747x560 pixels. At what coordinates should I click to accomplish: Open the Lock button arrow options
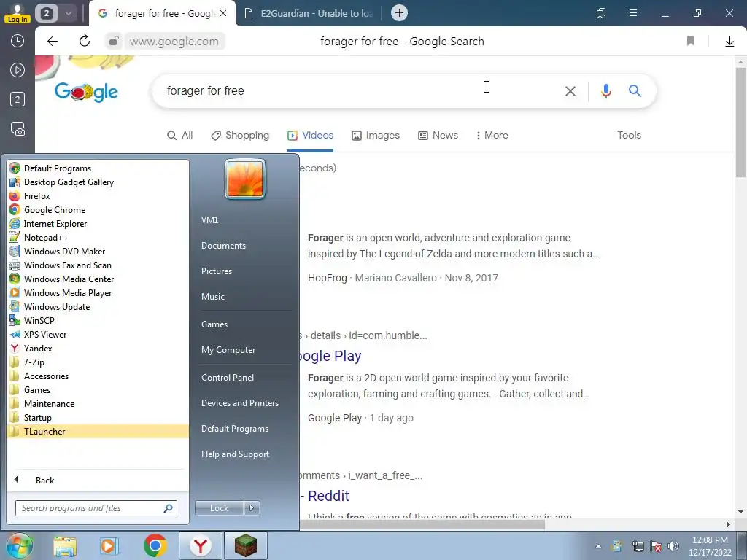(252, 508)
